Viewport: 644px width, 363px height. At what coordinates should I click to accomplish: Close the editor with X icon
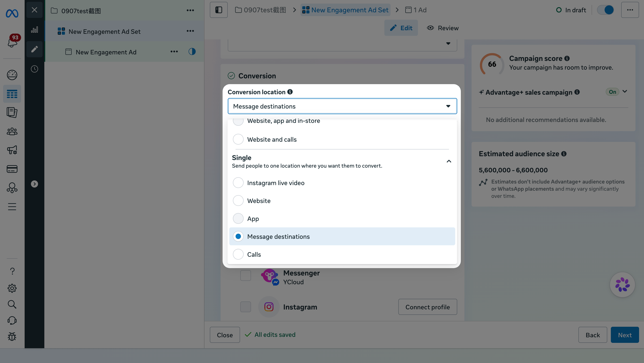pos(34,10)
